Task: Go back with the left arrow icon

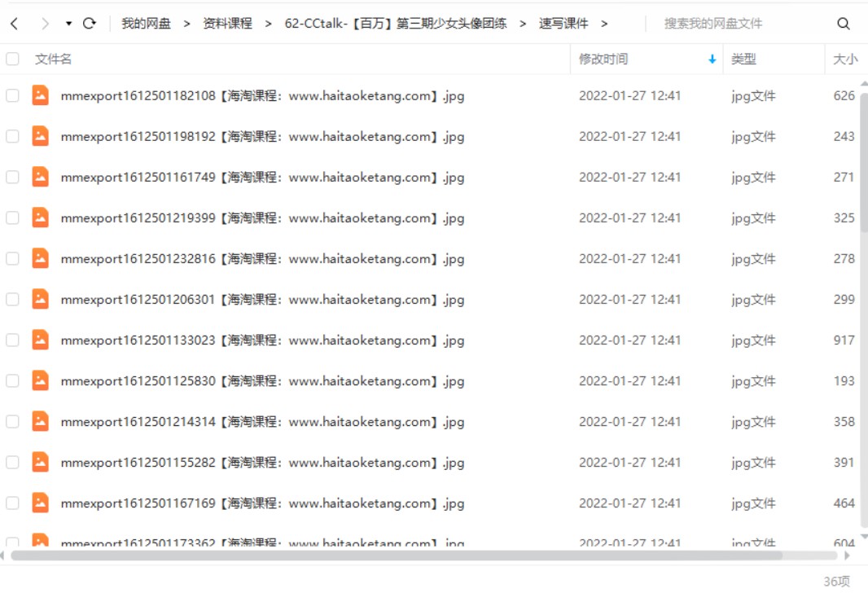Action: 15,24
